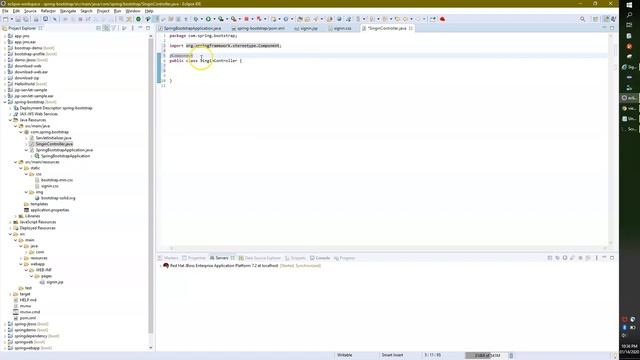Collapse the src/main/java folder node
Viewport: 640px width, 360px height.
(x=16, y=126)
